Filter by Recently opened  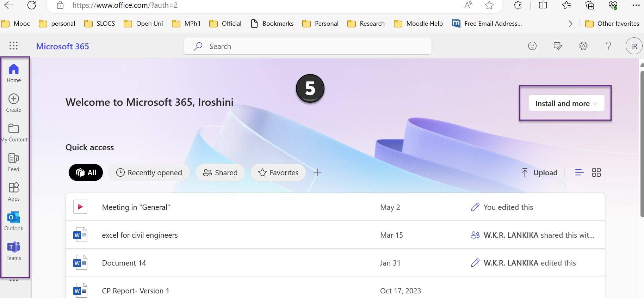click(x=149, y=172)
